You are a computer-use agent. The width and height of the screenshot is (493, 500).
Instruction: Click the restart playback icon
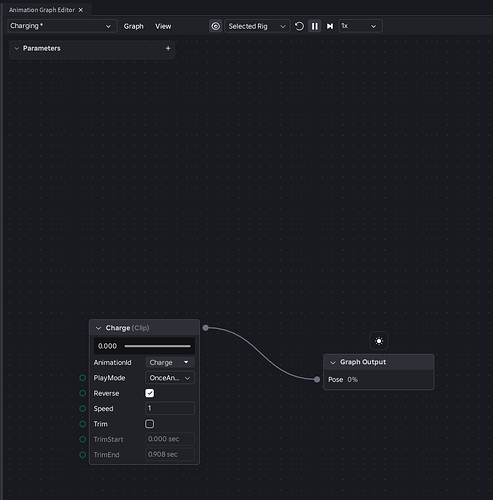click(299, 26)
